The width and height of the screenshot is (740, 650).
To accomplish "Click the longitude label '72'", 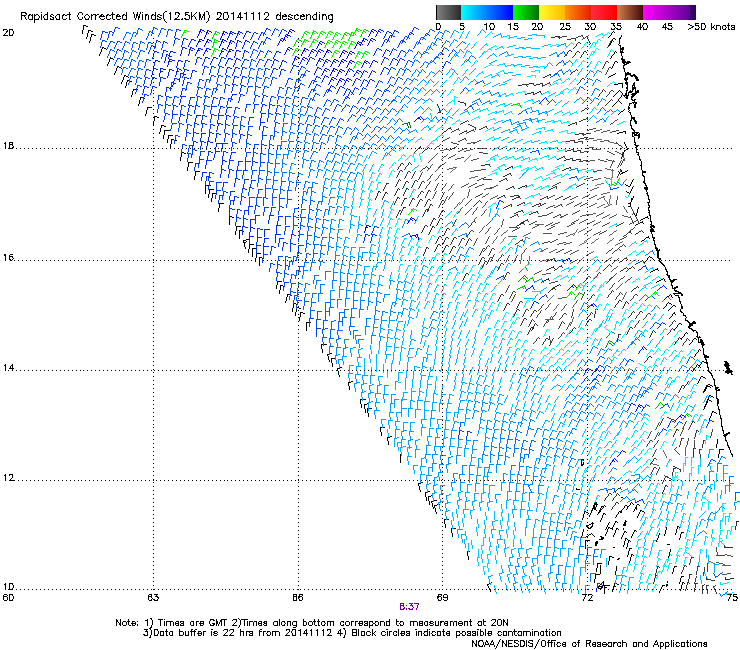I will (587, 598).
